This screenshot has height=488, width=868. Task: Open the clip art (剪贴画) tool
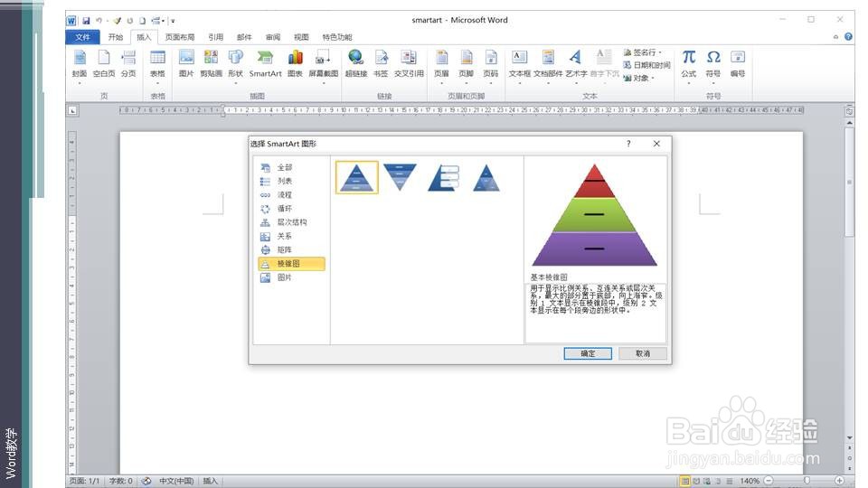tap(211, 65)
